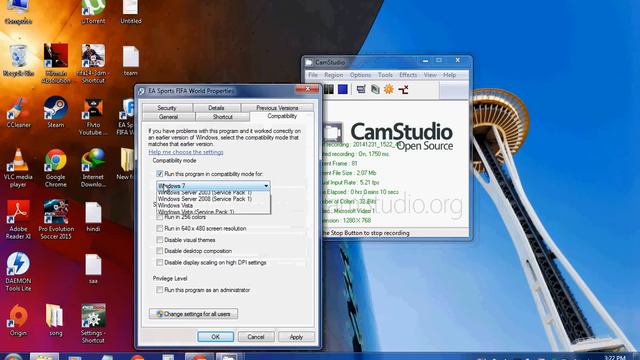The height and width of the screenshot is (360, 640).
Task: Select the Internet Download Manager desktop icon
Action: pos(93,168)
